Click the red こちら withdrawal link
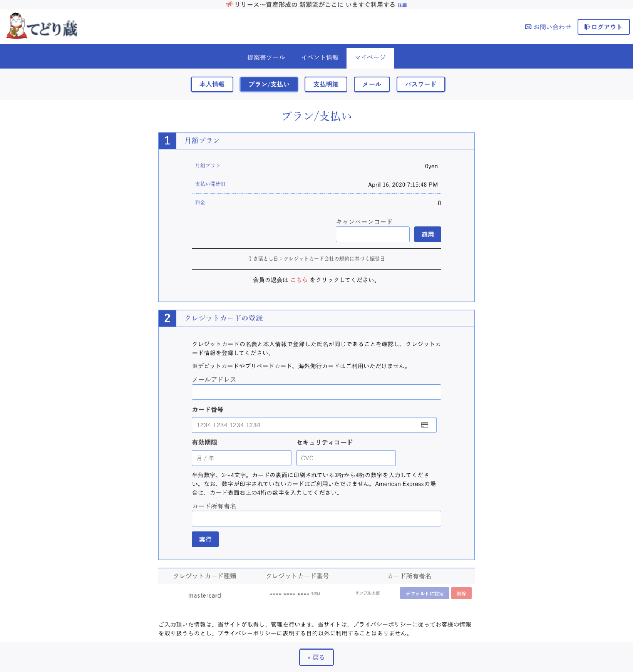This screenshot has width=633, height=672. 299,280
